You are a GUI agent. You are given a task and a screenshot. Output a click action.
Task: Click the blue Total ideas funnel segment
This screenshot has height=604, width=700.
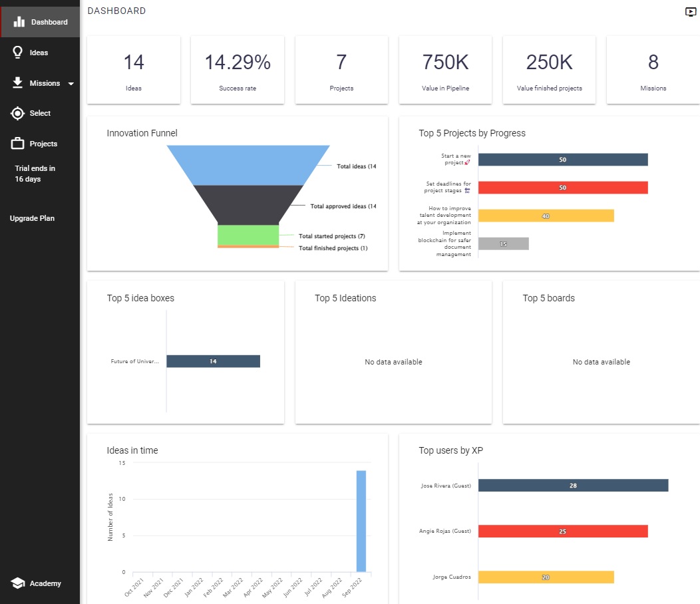(248, 164)
